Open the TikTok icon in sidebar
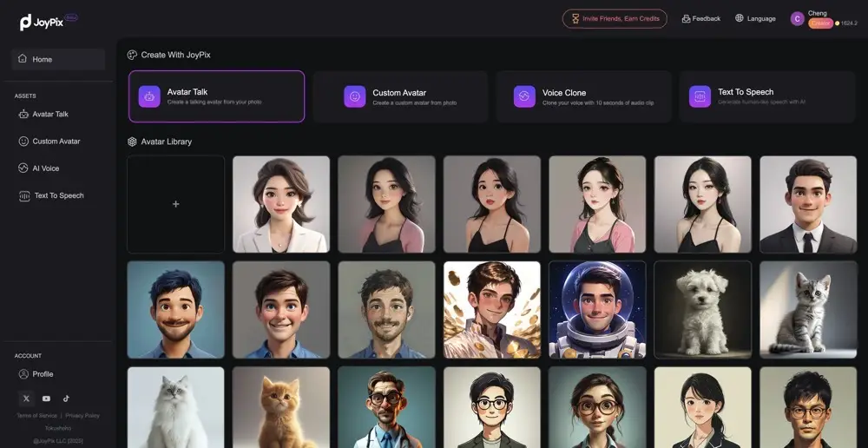 coord(66,399)
